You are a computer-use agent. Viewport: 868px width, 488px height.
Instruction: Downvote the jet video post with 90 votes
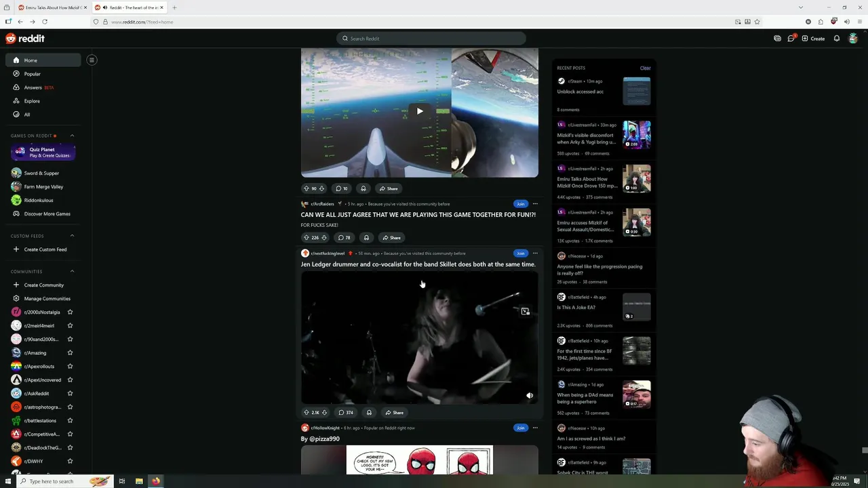click(x=321, y=188)
